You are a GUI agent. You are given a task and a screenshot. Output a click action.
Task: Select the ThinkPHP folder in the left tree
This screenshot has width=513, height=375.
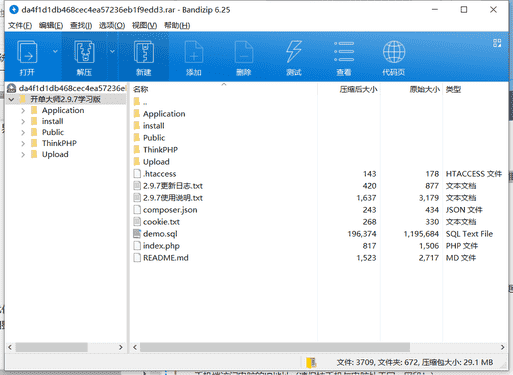click(59, 143)
